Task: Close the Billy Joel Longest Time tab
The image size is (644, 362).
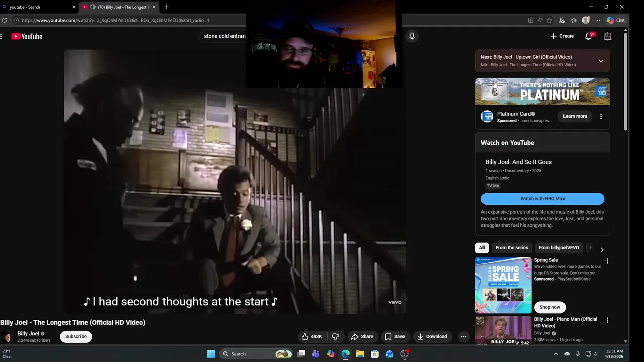Action: click(154, 7)
